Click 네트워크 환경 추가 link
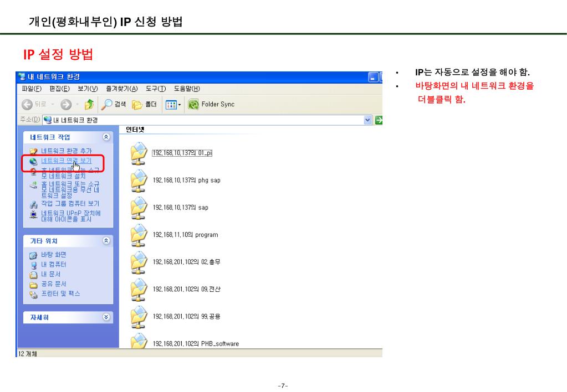Image resolution: width=567 pixels, height=392 pixels. (67, 151)
